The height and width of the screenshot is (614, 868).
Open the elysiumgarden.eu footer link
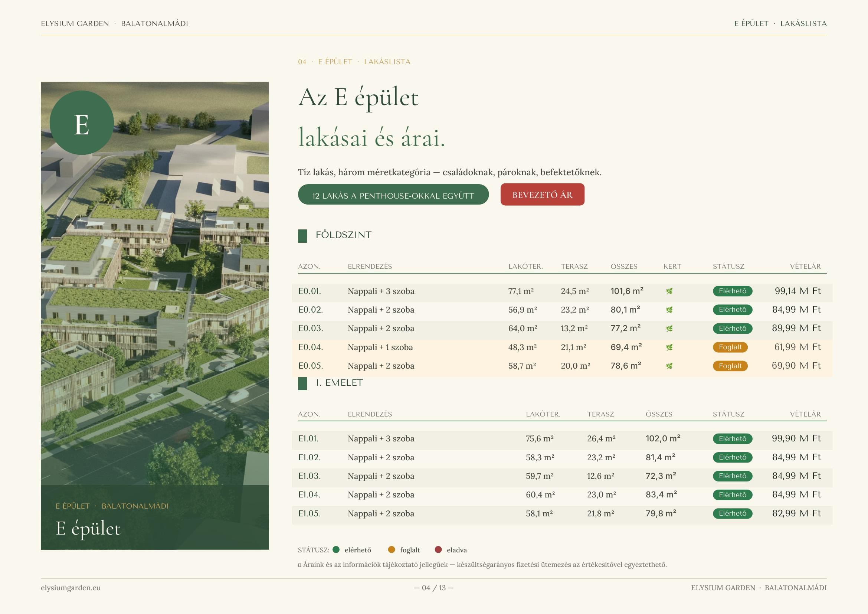(71, 588)
